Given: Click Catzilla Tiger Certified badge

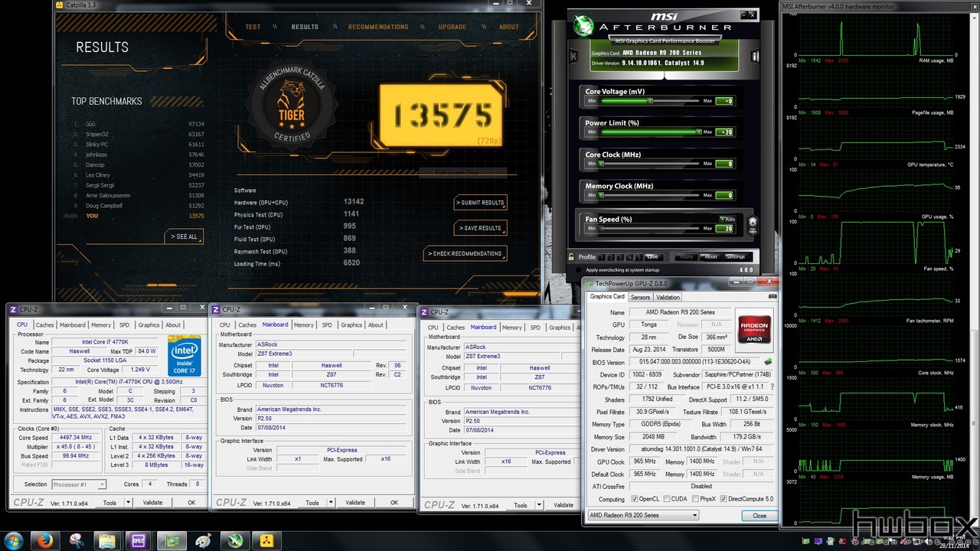Looking at the screenshot, I should (292, 106).
